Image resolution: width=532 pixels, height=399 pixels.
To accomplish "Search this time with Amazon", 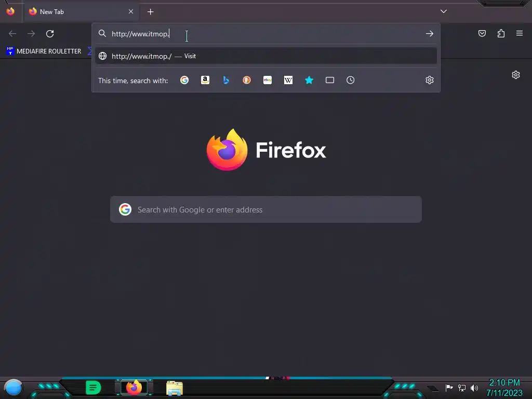I will [205, 80].
